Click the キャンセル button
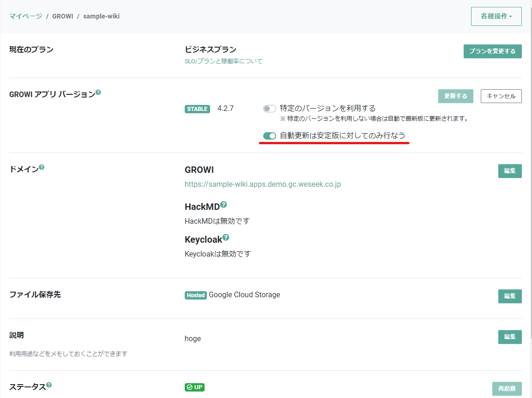This screenshot has height=398, width=532. tap(501, 96)
